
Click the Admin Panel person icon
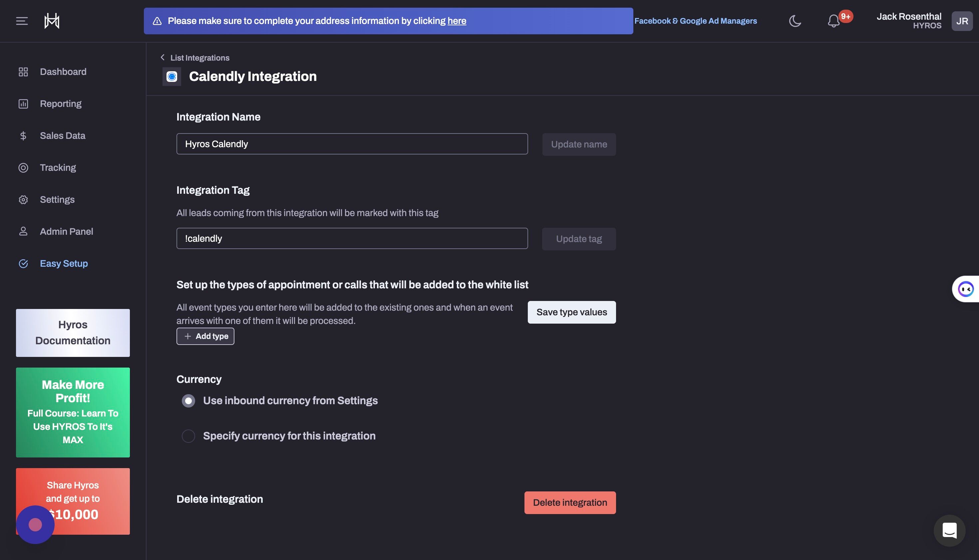coord(23,231)
